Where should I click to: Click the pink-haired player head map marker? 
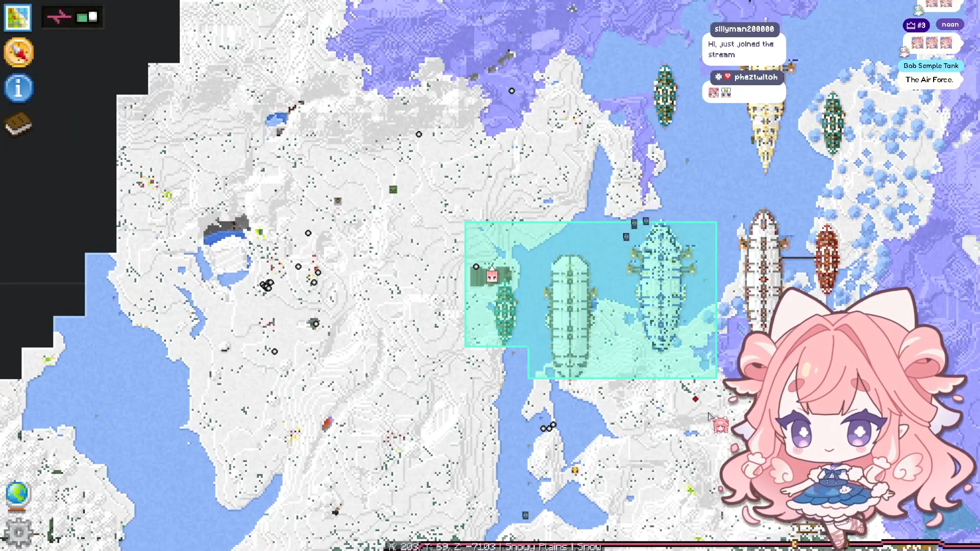click(720, 425)
